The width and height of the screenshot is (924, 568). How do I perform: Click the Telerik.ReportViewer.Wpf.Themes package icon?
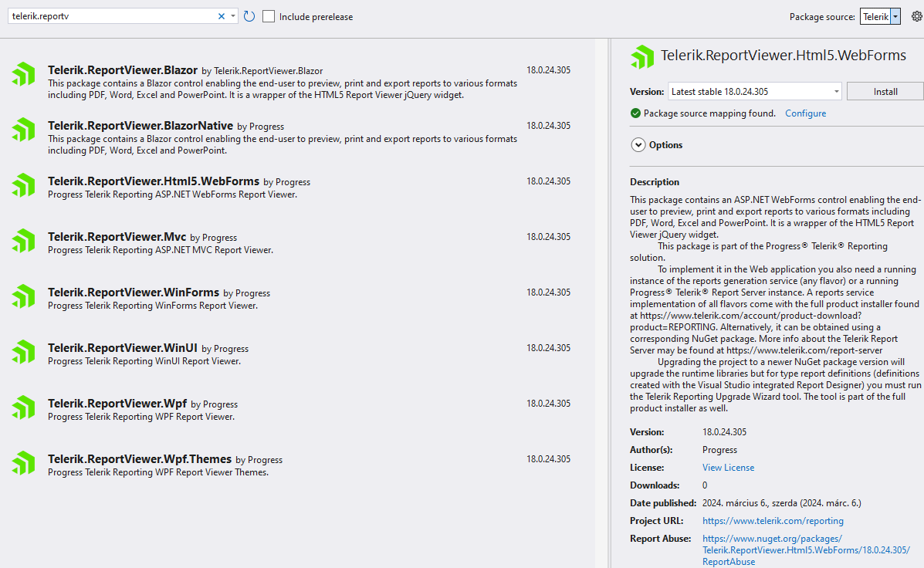[23, 463]
